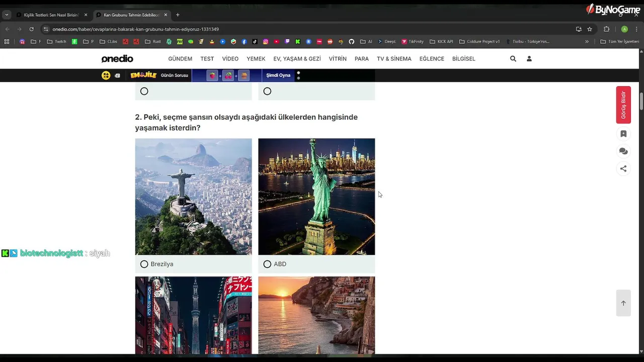644x362 pixels.
Task: Open the Facebook bookmark icon
Action: tap(244, 42)
